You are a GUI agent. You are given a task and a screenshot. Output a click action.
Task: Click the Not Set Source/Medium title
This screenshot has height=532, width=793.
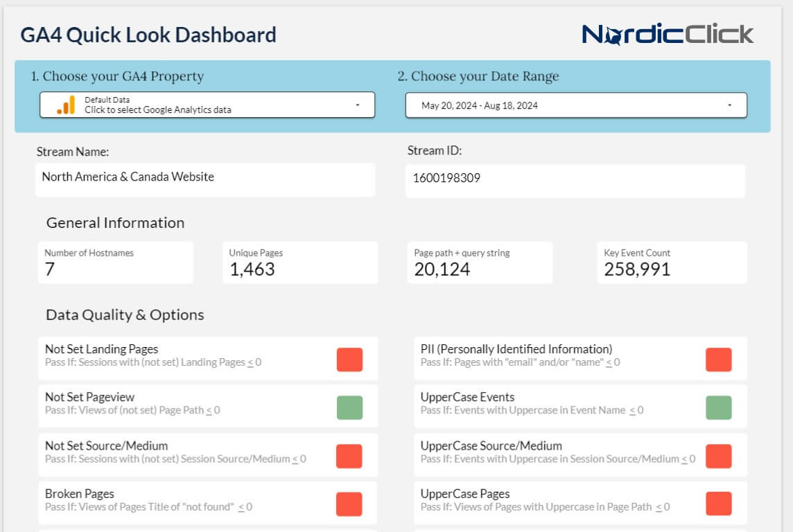(x=106, y=445)
